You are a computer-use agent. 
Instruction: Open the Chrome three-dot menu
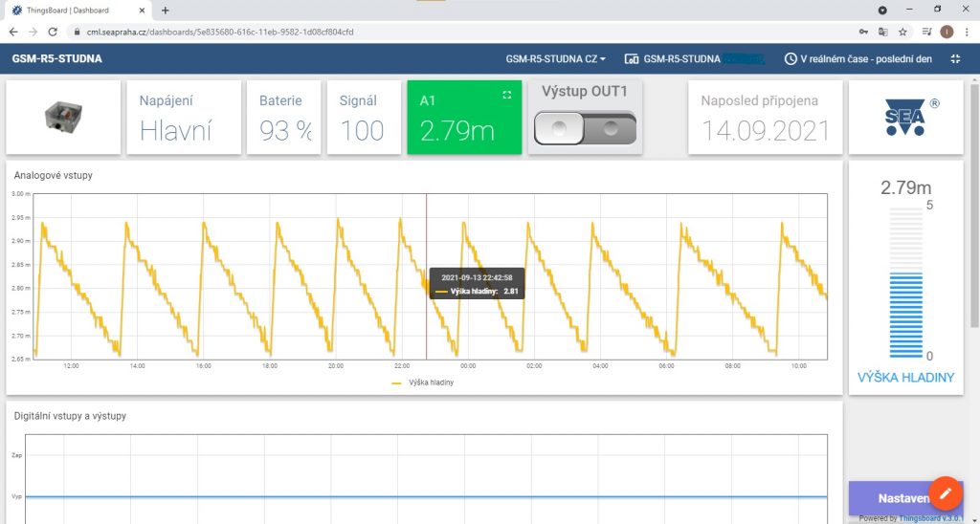967,32
